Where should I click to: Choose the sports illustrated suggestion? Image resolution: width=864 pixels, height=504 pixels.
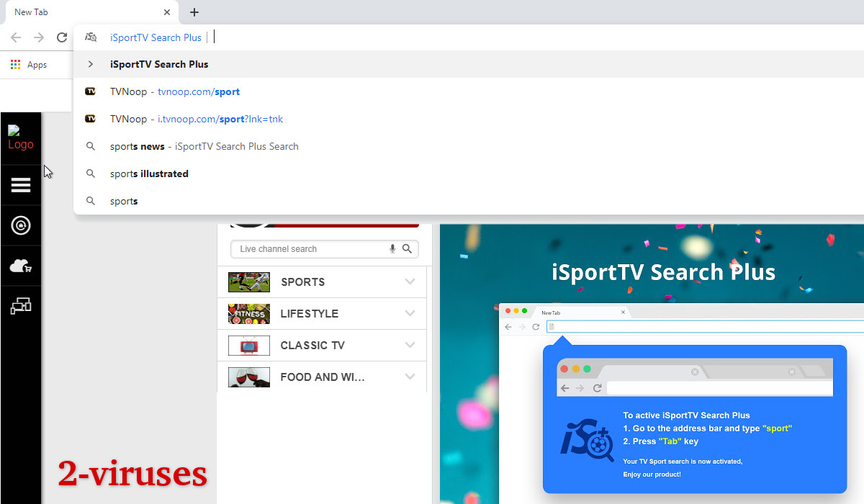coord(469,174)
